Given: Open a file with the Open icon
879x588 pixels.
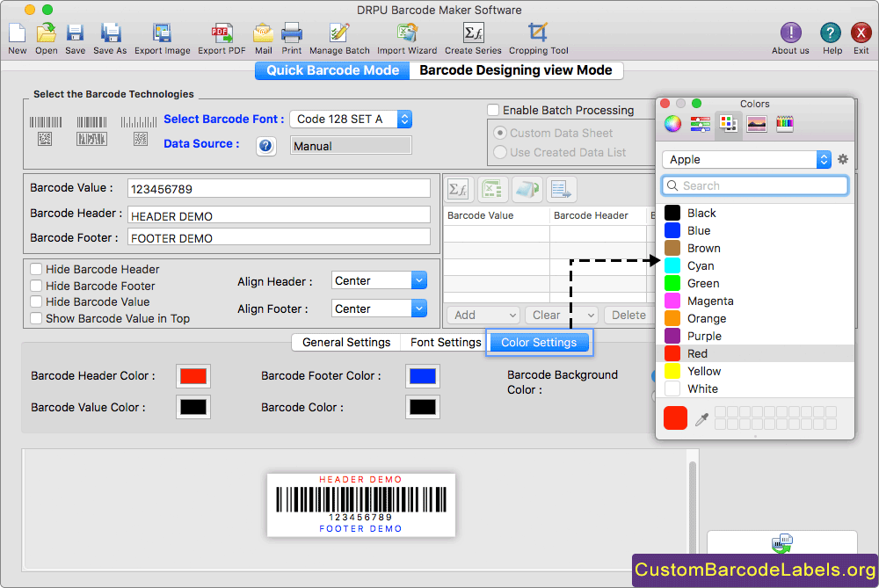Looking at the screenshot, I should pyautogui.click(x=46, y=33).
